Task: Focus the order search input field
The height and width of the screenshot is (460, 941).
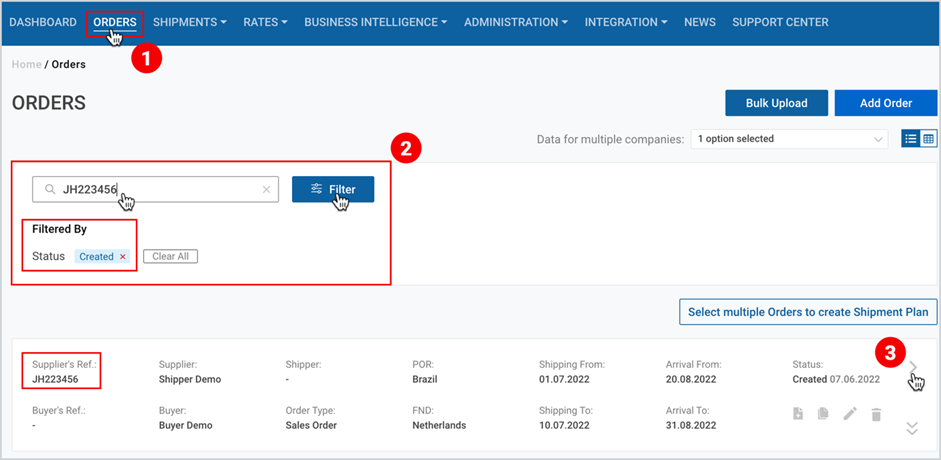Action: coord(155,190)
